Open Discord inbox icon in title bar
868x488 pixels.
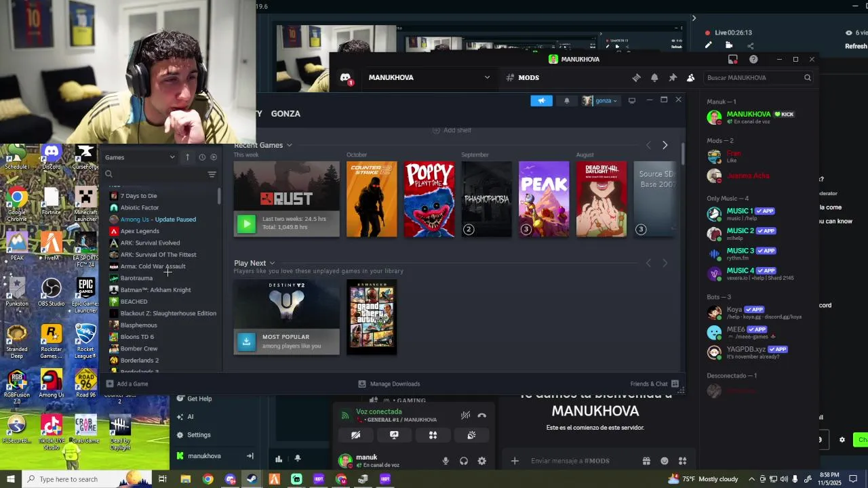click(x=732, y=59)
